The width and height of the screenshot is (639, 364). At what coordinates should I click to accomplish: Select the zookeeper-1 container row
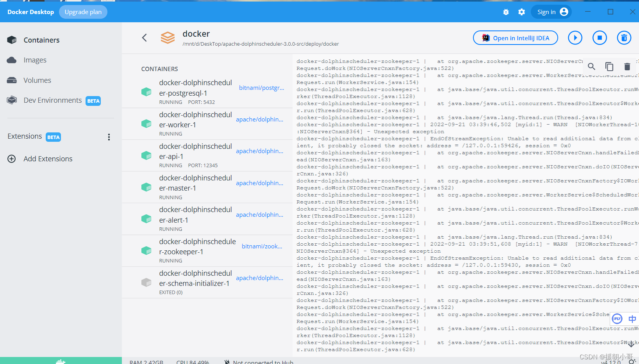point(207,251)
